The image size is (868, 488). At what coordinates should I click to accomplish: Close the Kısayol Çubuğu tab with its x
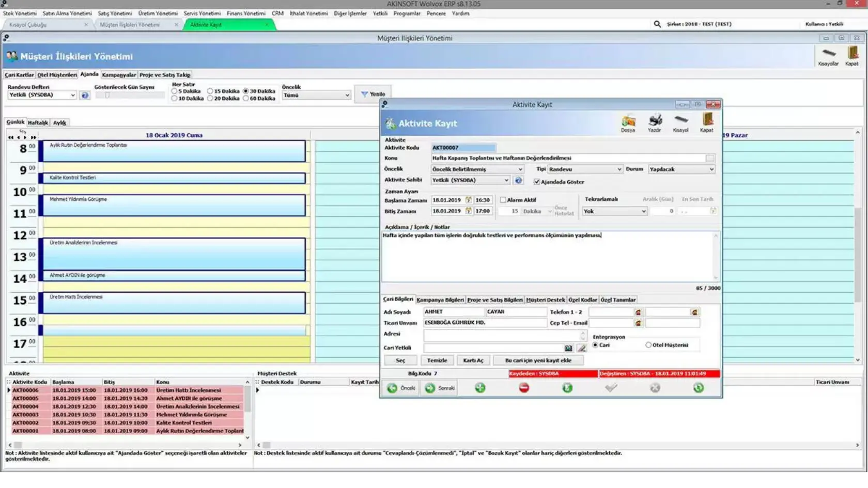[86, 25]
